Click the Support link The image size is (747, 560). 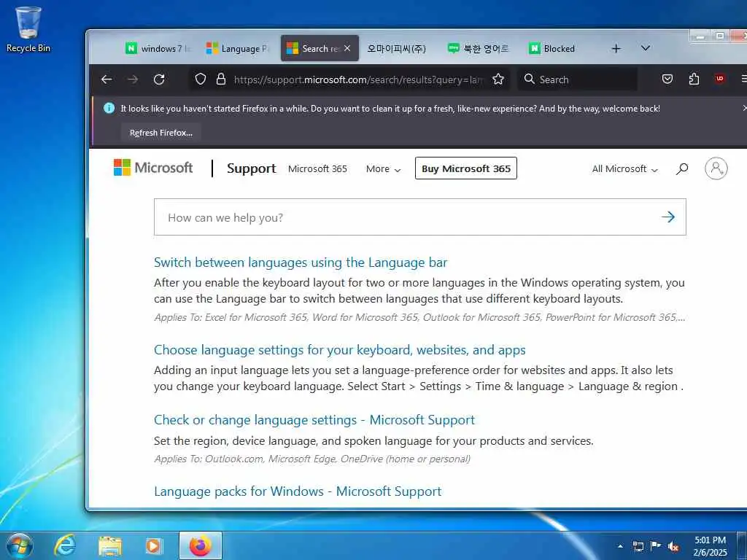[x=252, y=168]
